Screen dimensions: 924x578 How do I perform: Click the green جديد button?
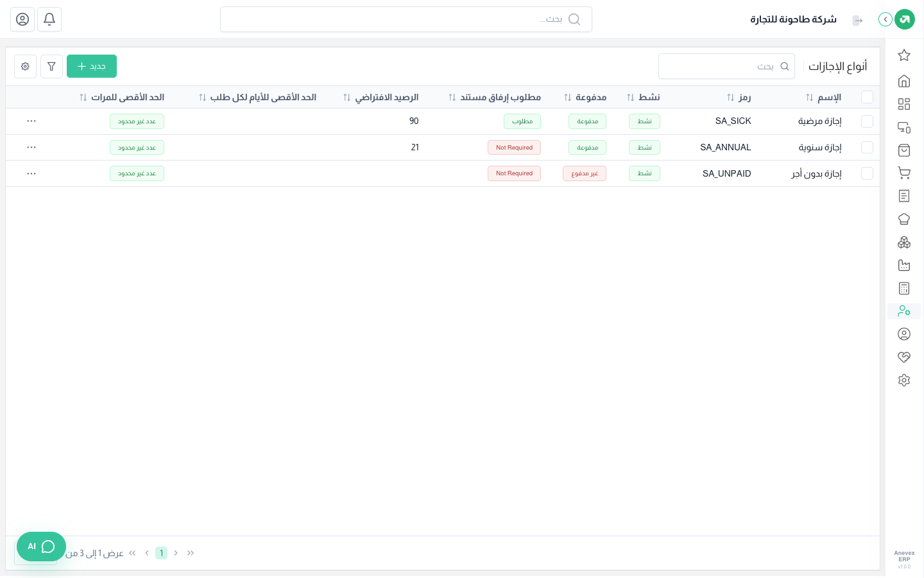click(92, 66)
